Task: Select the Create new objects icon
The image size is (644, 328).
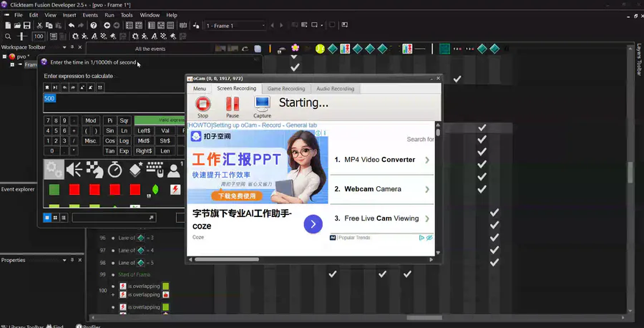Action: tap(135, 169)
